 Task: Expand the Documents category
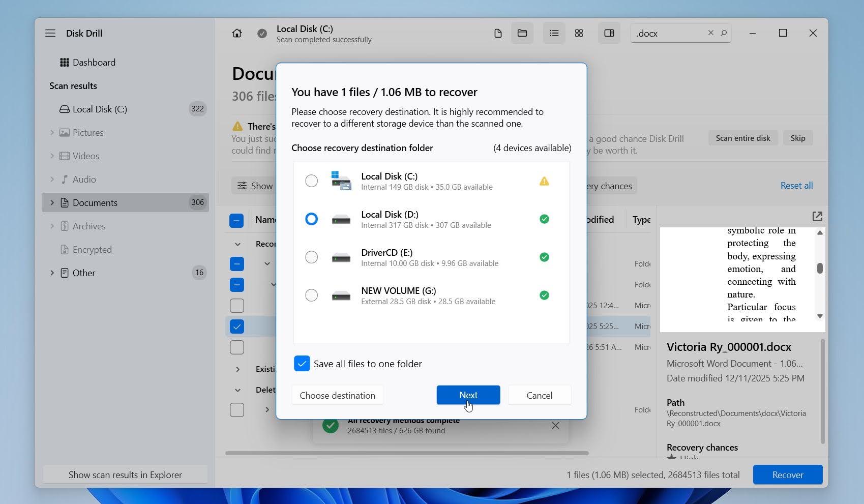click(x=52, y=202)
